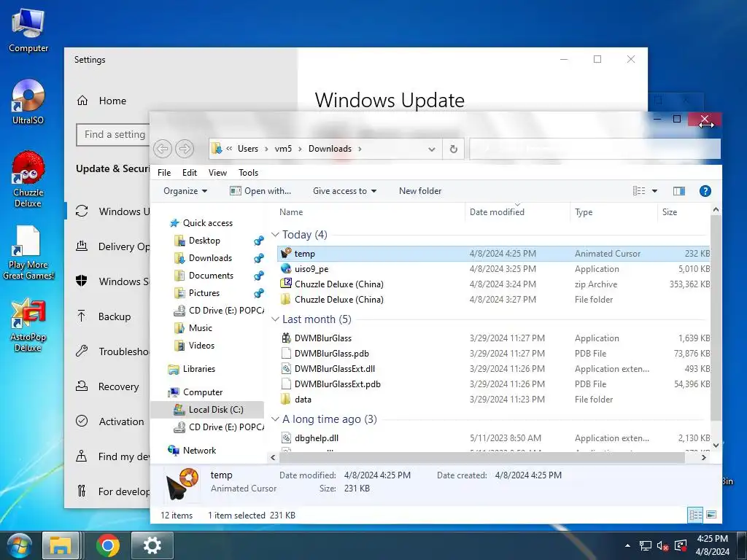Launch UltraISO desktop shortcut
Screen dimensions: 747x560
[x=28, y=102]
